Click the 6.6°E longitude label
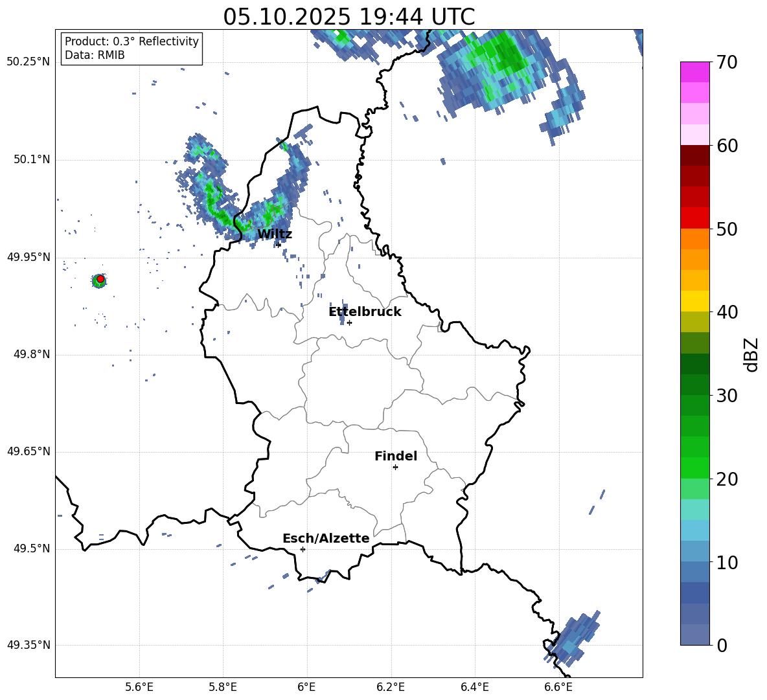The width and height of the screenshot is (767, 700). 558,687
